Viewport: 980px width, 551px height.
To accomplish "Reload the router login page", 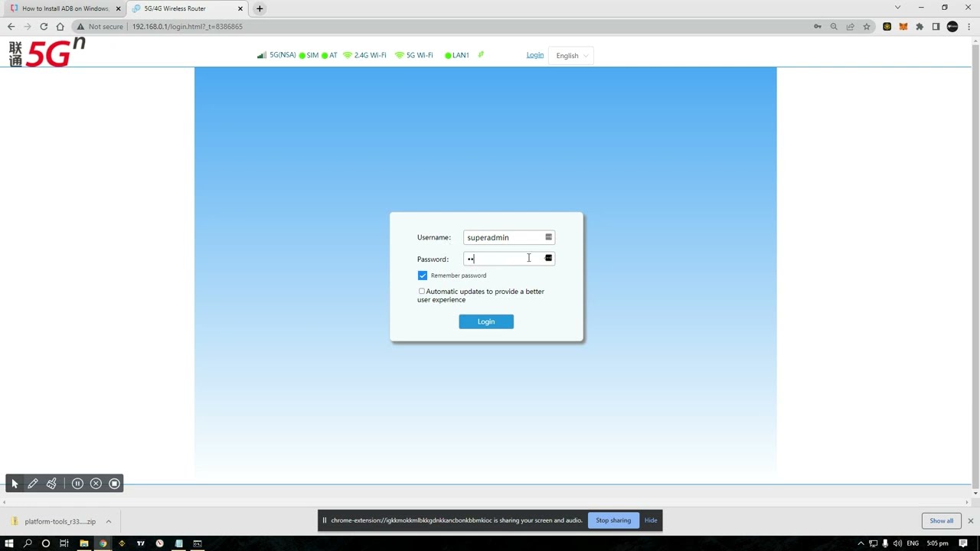I will (x=44, y=26).
